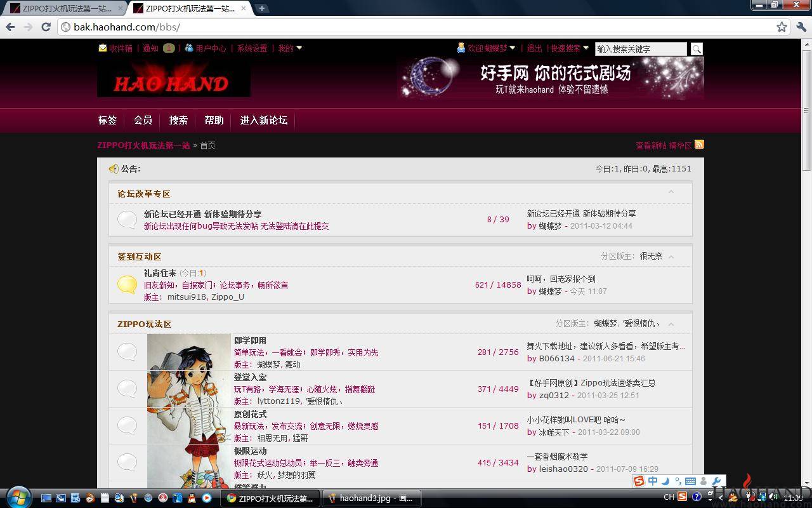Open the 帮助 navigation item
812x508 pixels.
click(214, 120)
